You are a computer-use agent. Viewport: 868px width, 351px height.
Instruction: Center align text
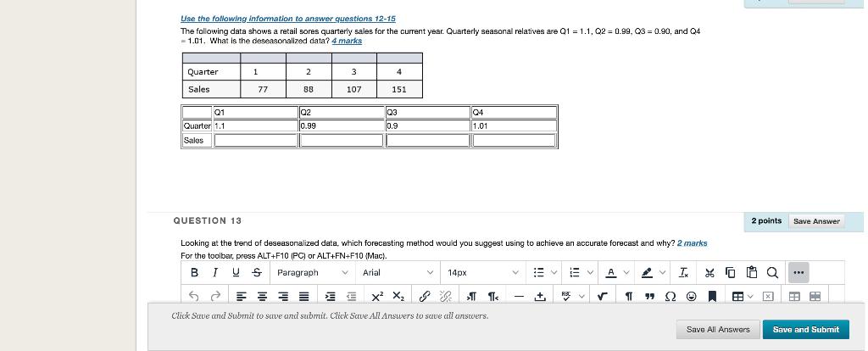point(262,296)
